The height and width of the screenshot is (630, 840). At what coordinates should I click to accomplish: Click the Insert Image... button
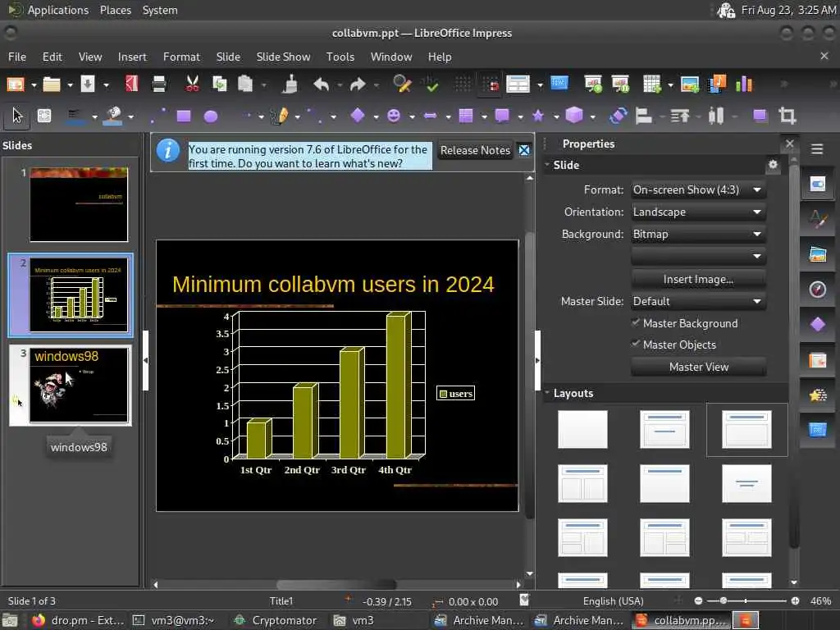pos(698,279)
